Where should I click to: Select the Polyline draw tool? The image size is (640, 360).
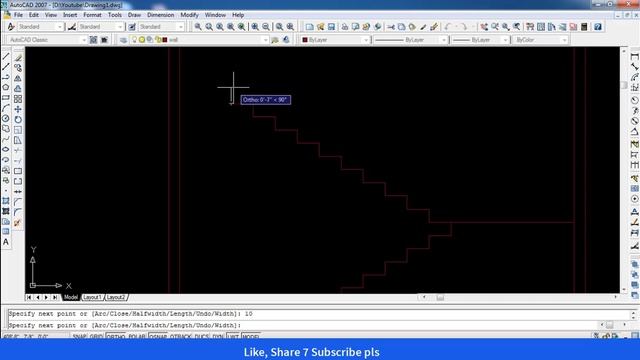(x=6, y=77)
